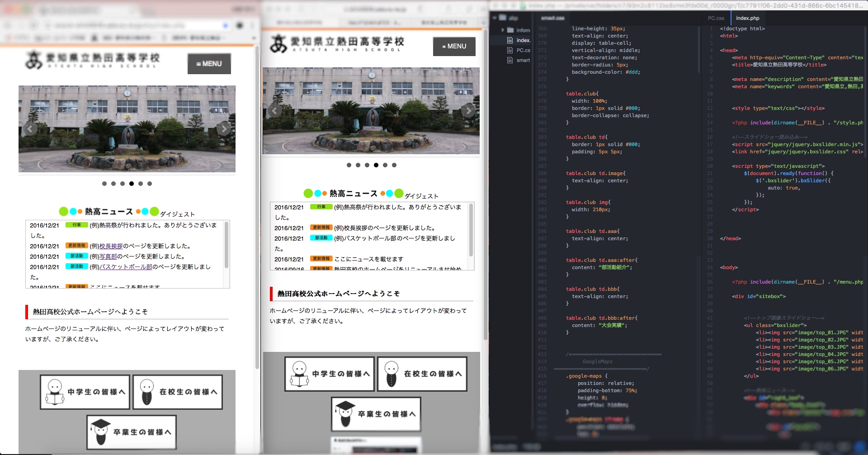Click the school logo in middle browser
The height and width of the screenshot is (455, 868).
[337, 44]
